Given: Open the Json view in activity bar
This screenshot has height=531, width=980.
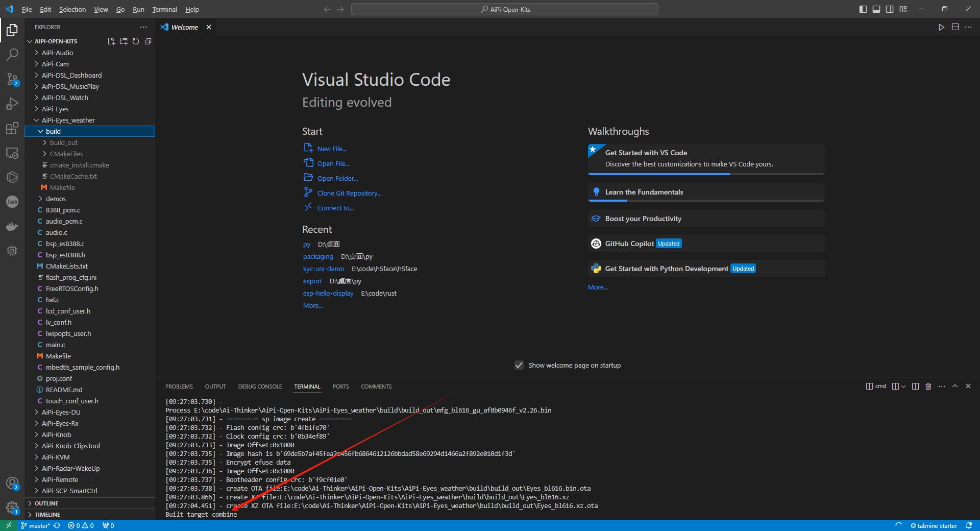Looking at the screenshot, I should (x=12, y=202).
